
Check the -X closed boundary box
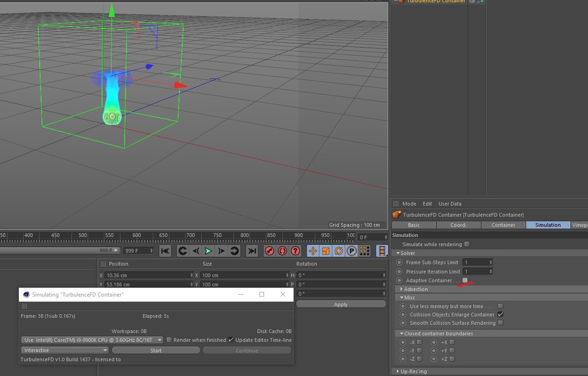coord(419,342)
